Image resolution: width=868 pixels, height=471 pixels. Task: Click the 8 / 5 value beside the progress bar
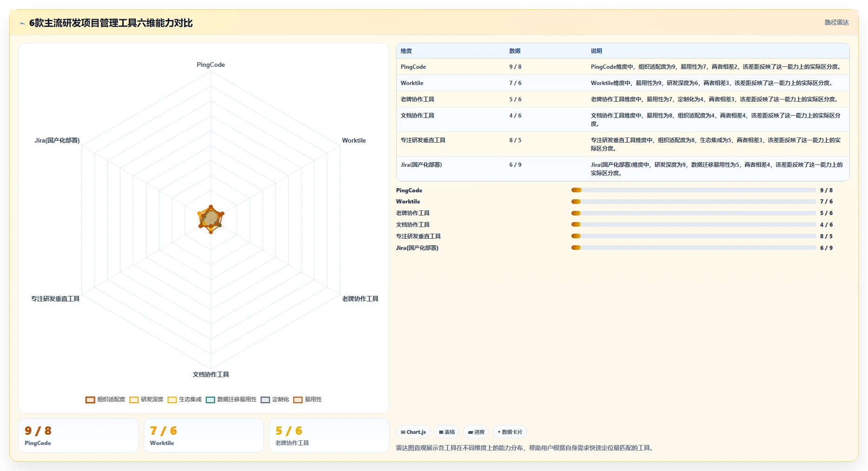coord(826,236)
